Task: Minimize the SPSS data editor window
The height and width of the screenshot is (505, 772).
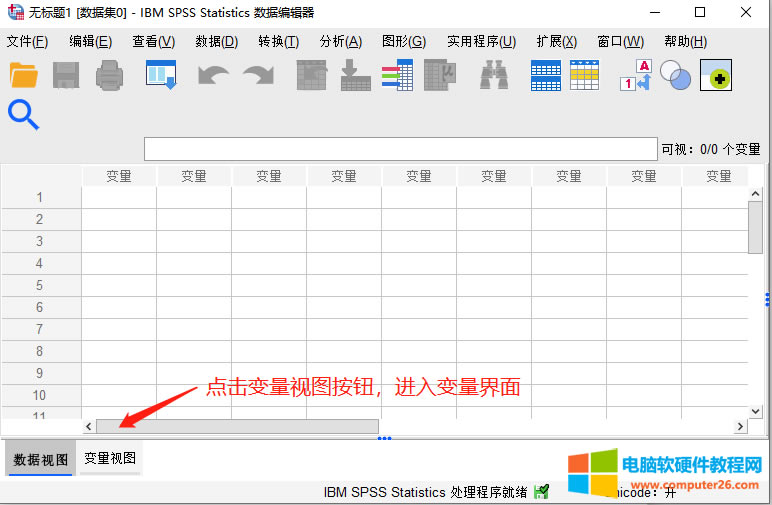Action: 655,12
